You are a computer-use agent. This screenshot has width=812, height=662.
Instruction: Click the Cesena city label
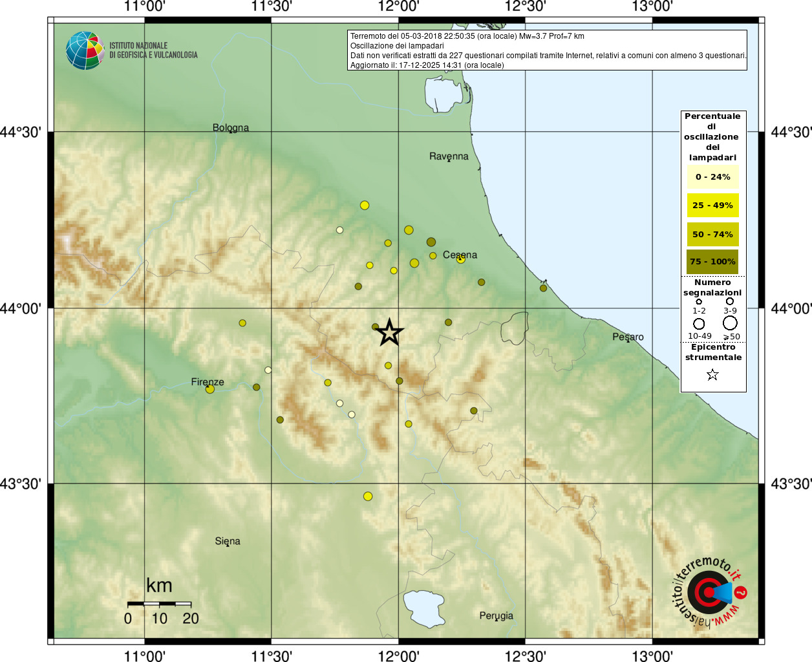pos(460,255)
